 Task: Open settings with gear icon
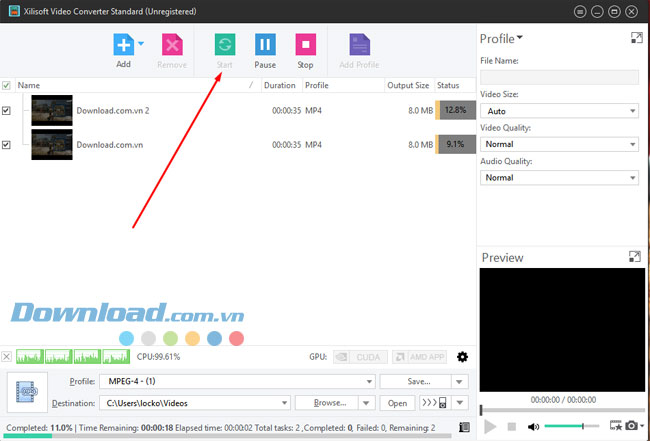(x=463, y=357)
